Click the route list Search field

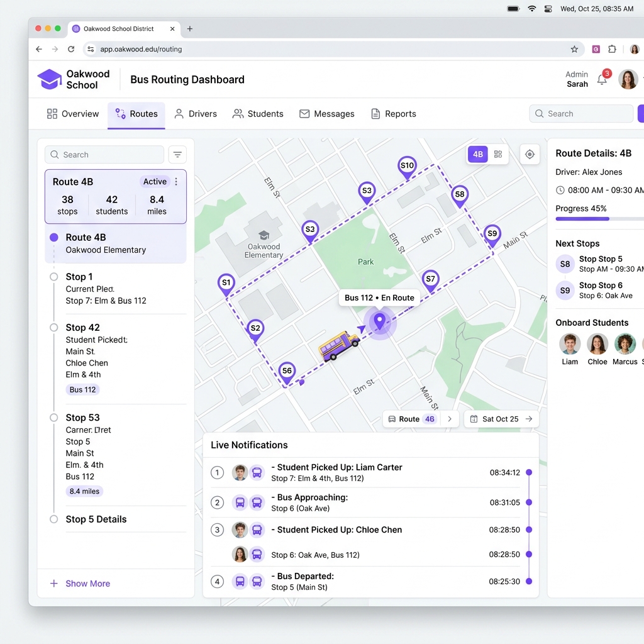[x=104, y=155]
